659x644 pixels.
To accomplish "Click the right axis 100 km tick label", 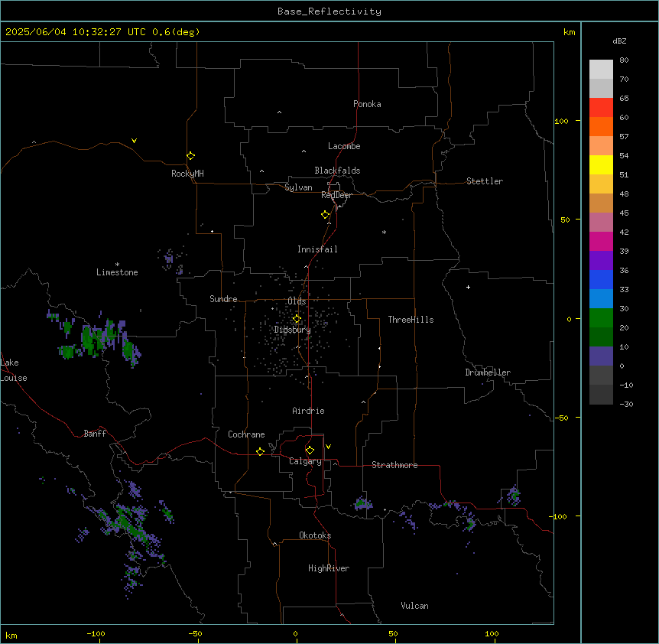I will (x=561, y=121).
